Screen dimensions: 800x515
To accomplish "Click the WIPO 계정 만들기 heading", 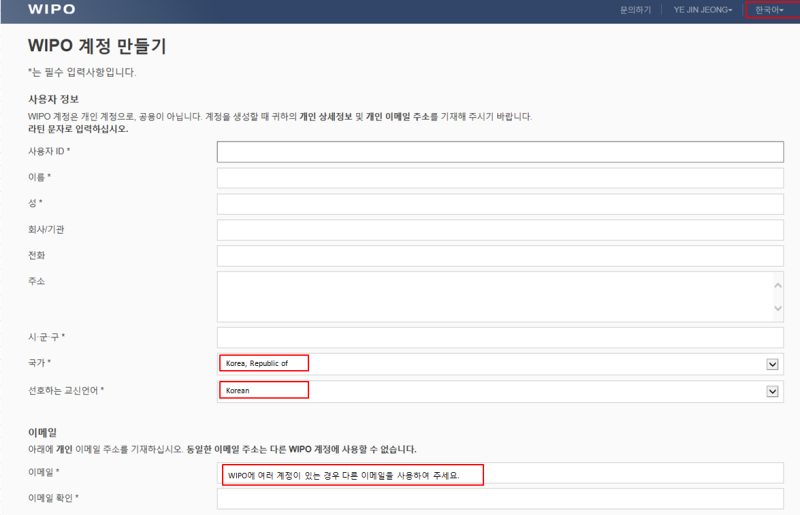I will [97, 46].
